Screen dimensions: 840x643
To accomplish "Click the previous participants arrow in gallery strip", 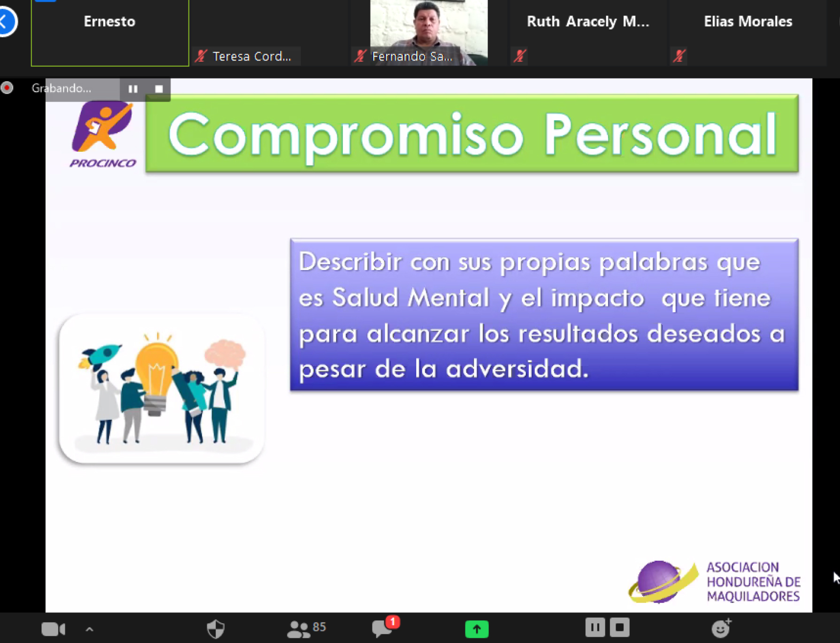I will click(x=7, y=21).
